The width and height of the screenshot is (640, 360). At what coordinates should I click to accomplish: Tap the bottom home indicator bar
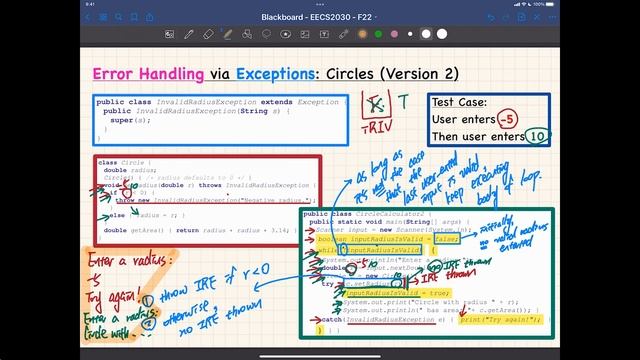320,356
